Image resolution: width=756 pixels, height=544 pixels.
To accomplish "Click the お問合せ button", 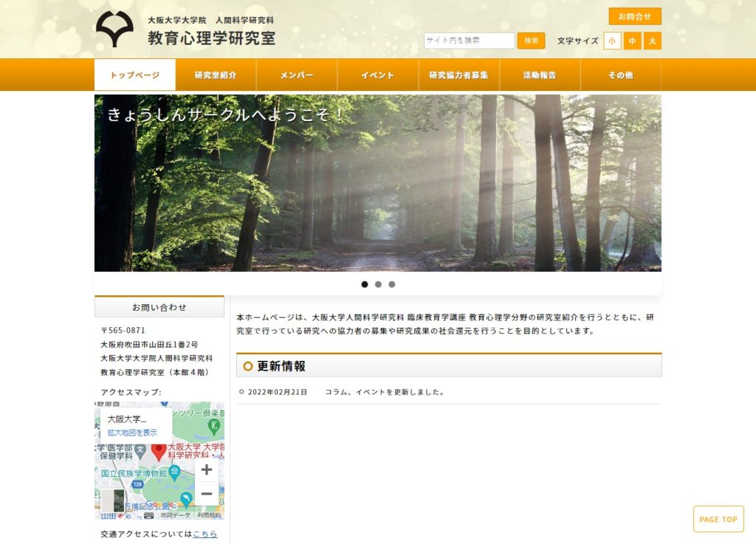I will (634, 16).
